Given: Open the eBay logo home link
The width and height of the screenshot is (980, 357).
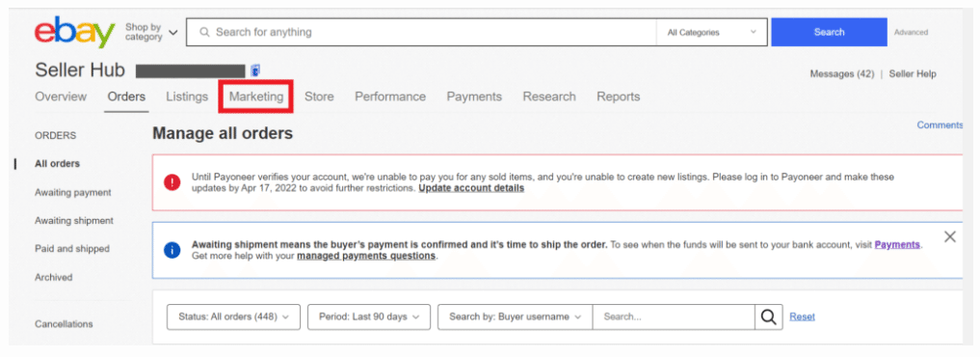Looking at the screenshot, I should click(x=75, y=32).
